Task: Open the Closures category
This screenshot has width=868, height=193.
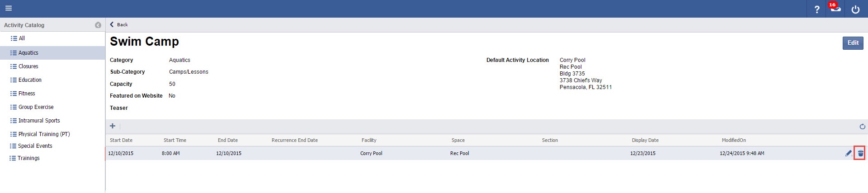Action: click(28, 66)
